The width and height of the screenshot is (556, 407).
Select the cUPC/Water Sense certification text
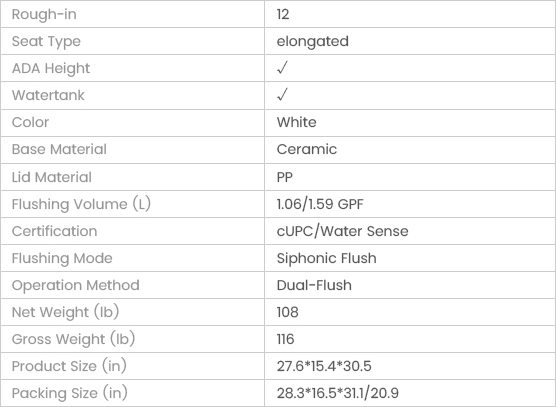click(x=342, y=231)
